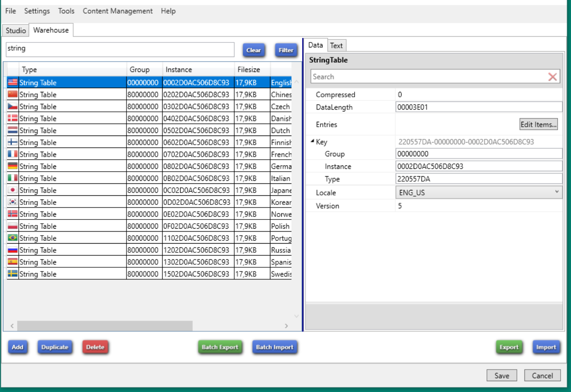Click the Japanese flag icon
This screenshot has width=571, height=392.
(x=12, y=190)
